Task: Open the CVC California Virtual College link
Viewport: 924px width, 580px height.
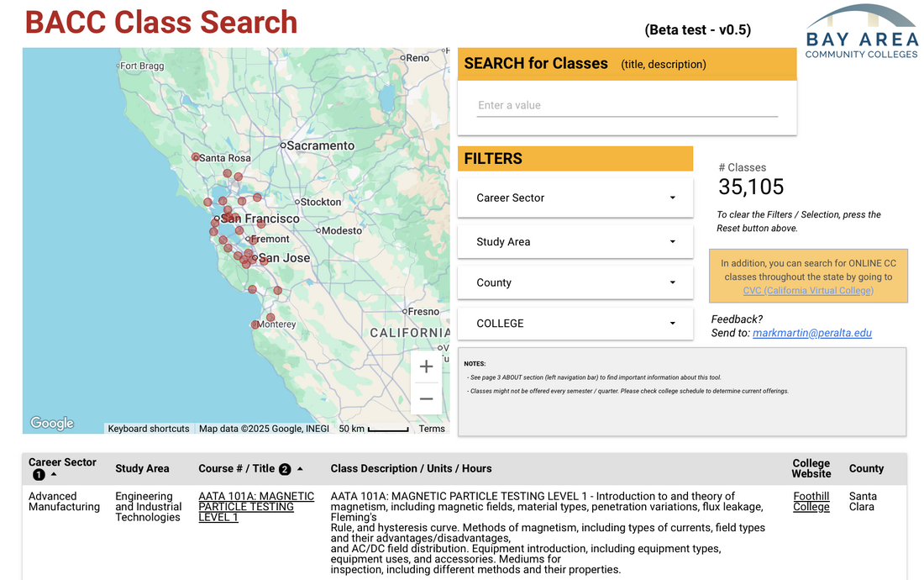Action: tap(808, 291)
